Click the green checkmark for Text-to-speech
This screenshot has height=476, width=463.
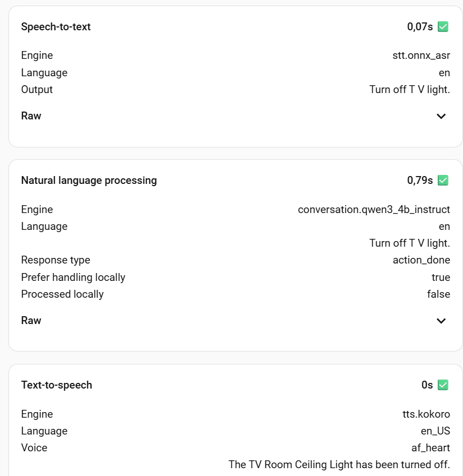(443, 385)
